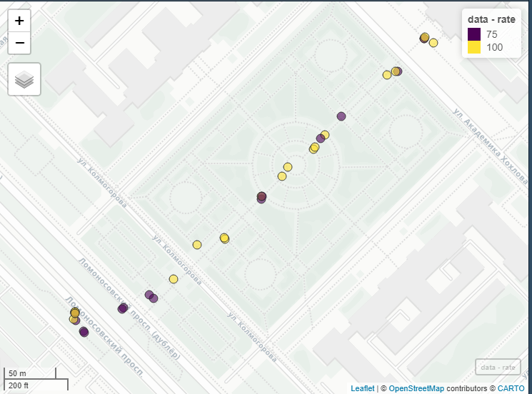Zoom out with the minus button
The image size is (532, 394).
click(19, 43)
